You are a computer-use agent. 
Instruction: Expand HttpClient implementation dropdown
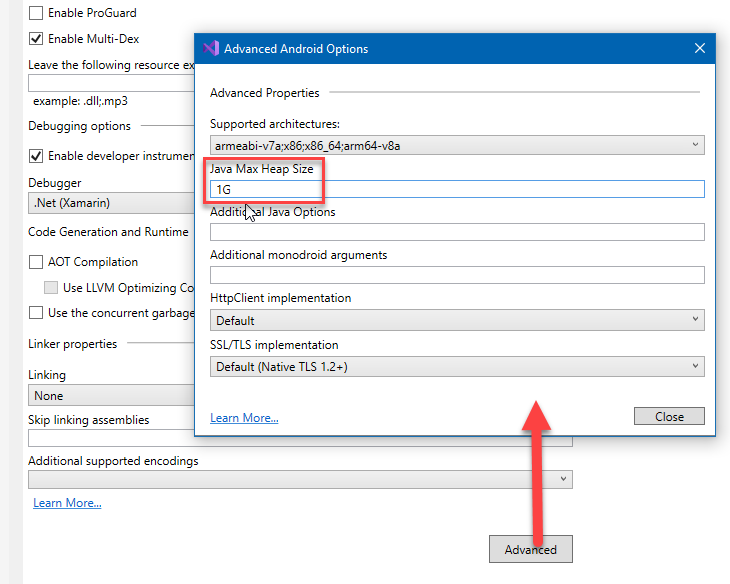pos(457,321)
